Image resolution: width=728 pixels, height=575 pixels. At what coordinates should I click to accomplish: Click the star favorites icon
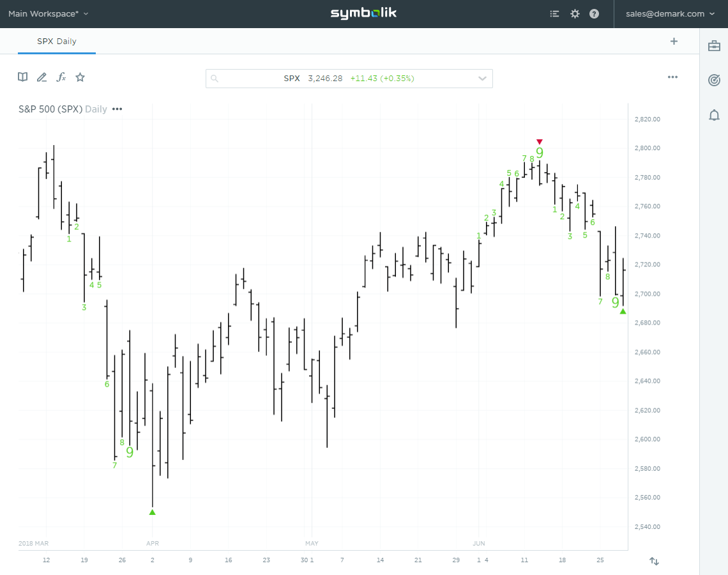(80, 77)
